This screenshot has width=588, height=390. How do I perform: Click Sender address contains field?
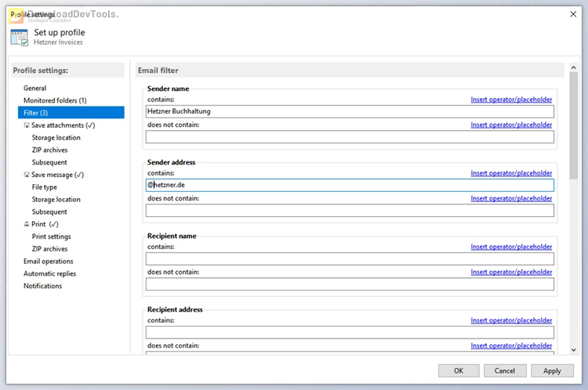(350, 185)
